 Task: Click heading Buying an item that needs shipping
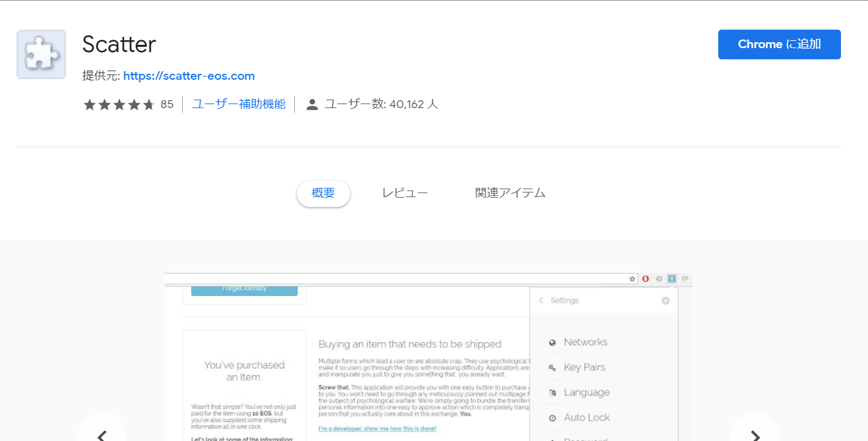tap(410, 344)
